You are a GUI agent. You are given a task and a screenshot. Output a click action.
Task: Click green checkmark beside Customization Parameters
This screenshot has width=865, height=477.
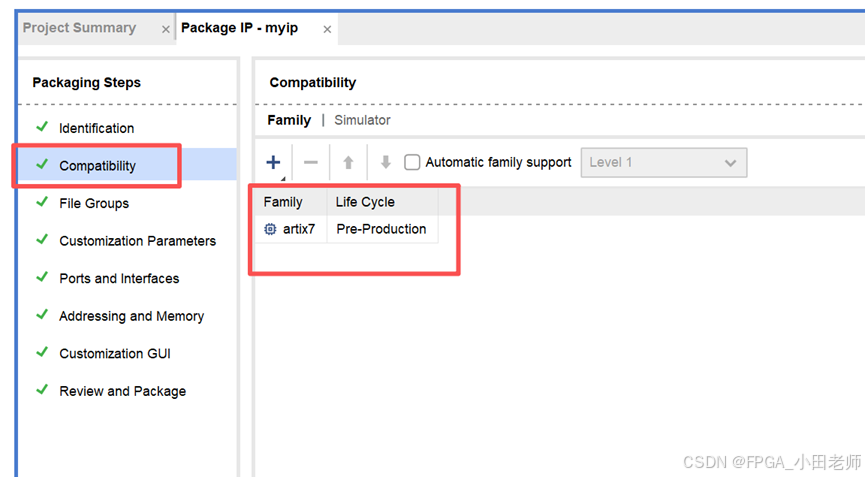click(x=42, y=239)
